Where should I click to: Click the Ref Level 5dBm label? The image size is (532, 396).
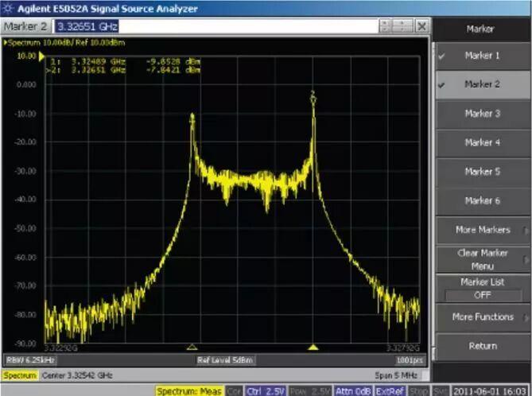(x=225, y=360)
